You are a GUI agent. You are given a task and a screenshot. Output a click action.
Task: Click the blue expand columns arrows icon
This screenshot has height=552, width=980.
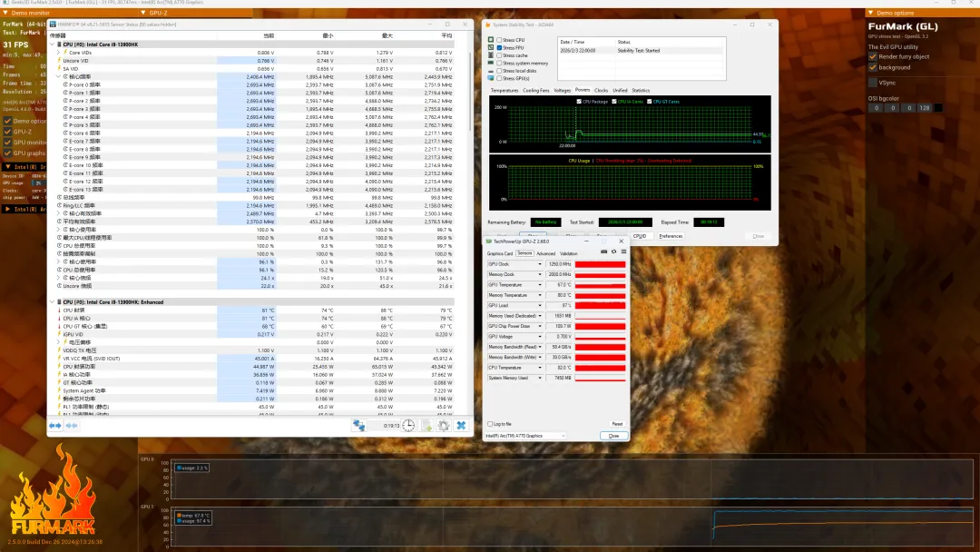(x=54, y=425)
